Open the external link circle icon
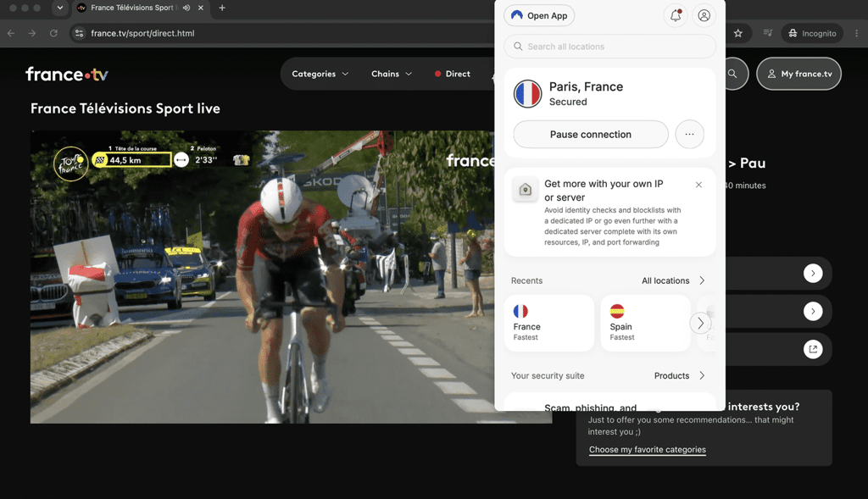Viewport: 868px width, 499px height. coord(813,349)
